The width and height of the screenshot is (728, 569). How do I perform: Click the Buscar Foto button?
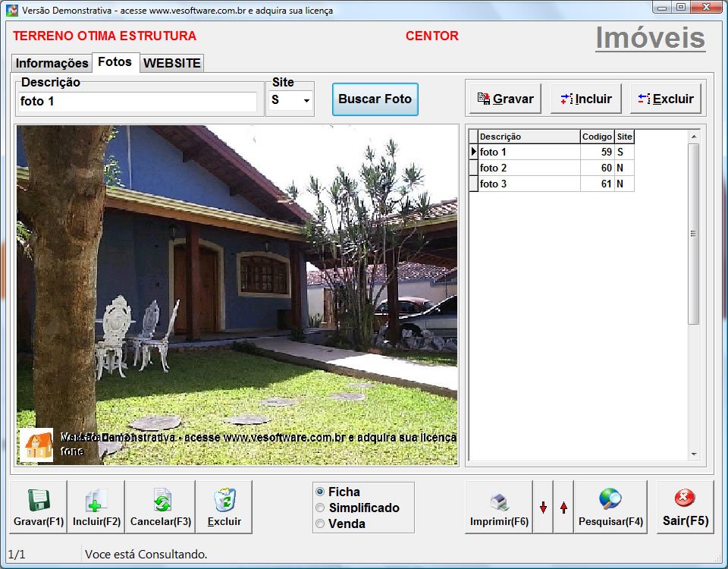point(375,99)
